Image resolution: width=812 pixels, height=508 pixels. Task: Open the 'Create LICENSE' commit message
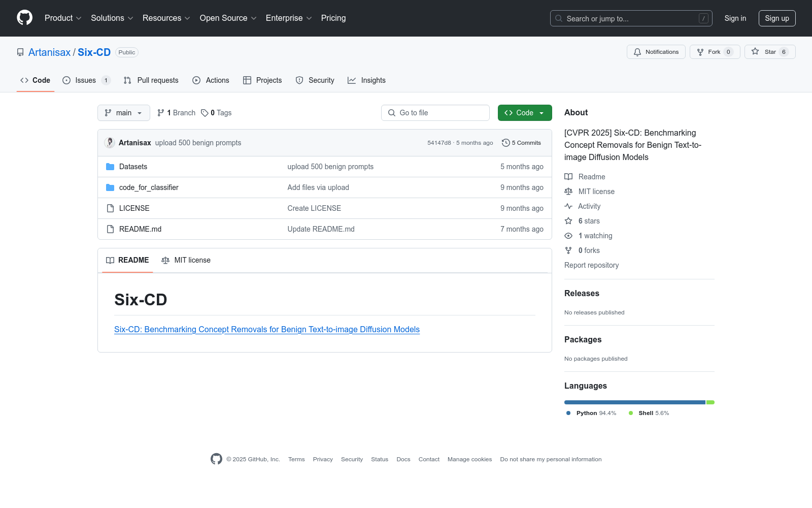click(314, 208)
